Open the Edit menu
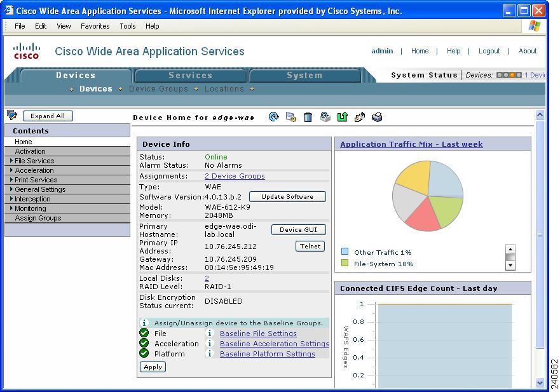This screenshot has height=392, width=560. (x=41, y=26)
